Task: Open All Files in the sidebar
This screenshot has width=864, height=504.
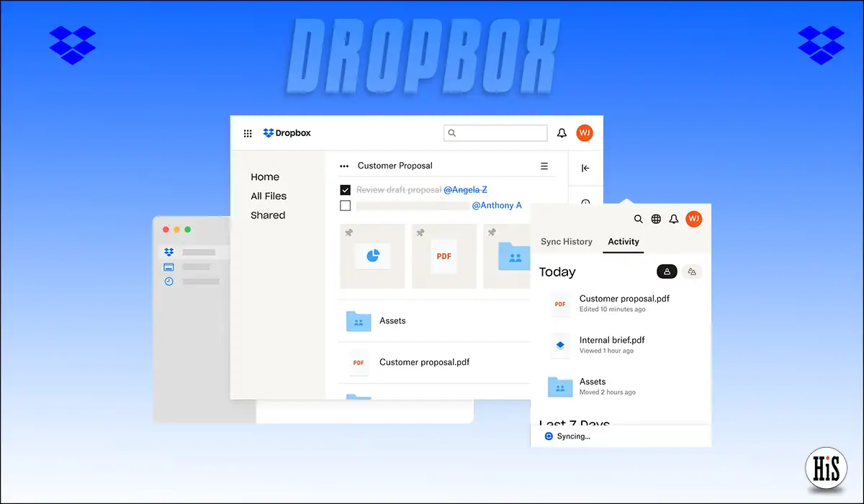Action: pyautogui.click(x=269, y=196)
